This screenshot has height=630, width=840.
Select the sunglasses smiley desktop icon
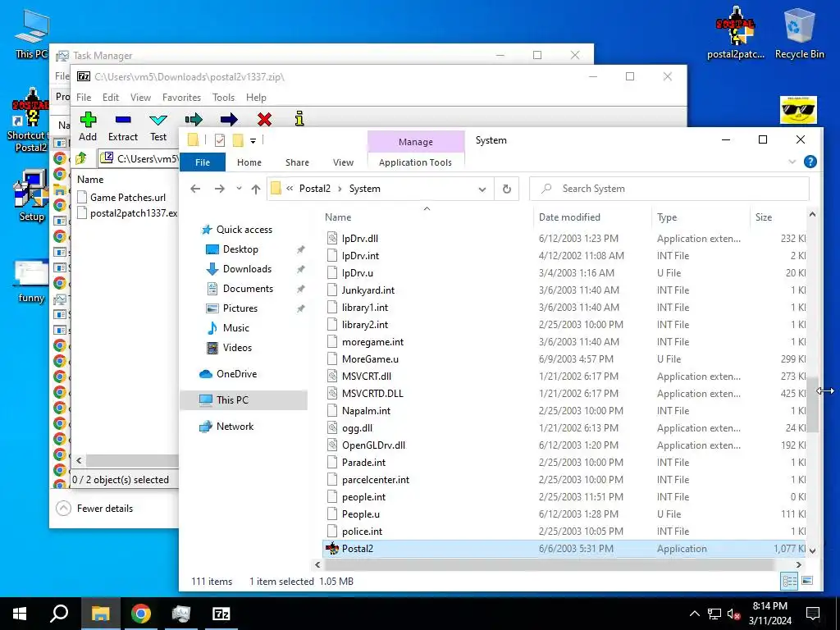coord(798,110)
